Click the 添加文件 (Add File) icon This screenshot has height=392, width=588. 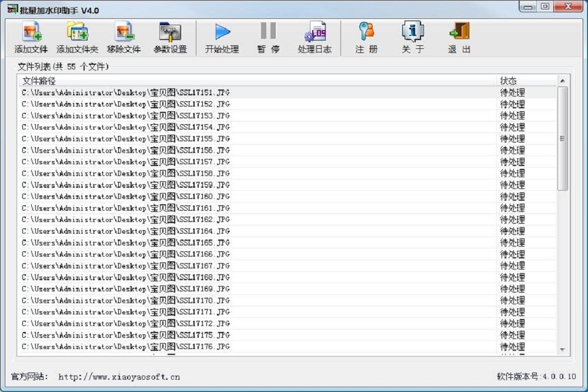(x=31, y=32)
